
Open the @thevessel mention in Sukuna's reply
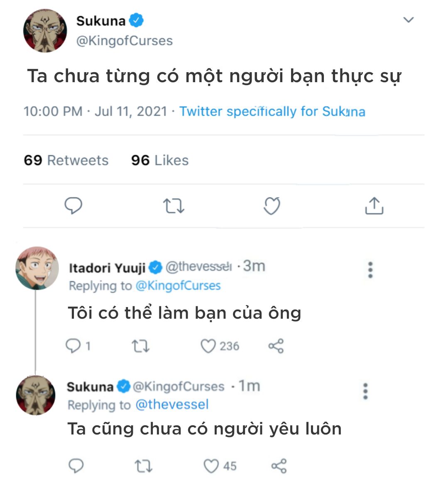click(x=172, y=404)
